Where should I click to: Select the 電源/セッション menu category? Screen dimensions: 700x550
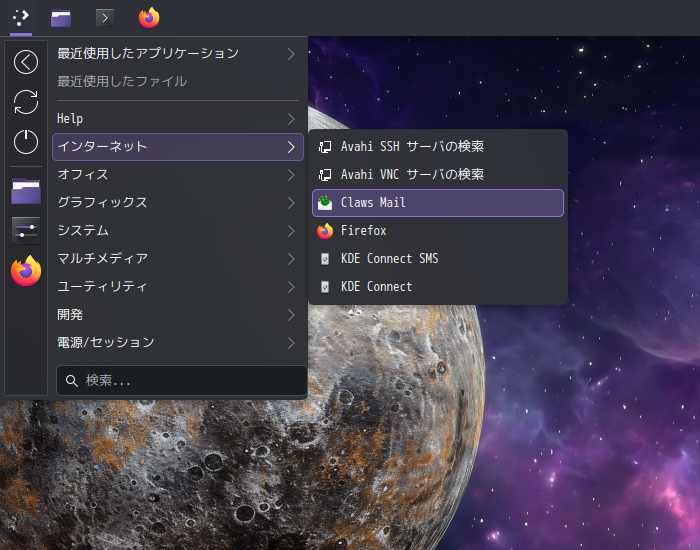[178, 343]
